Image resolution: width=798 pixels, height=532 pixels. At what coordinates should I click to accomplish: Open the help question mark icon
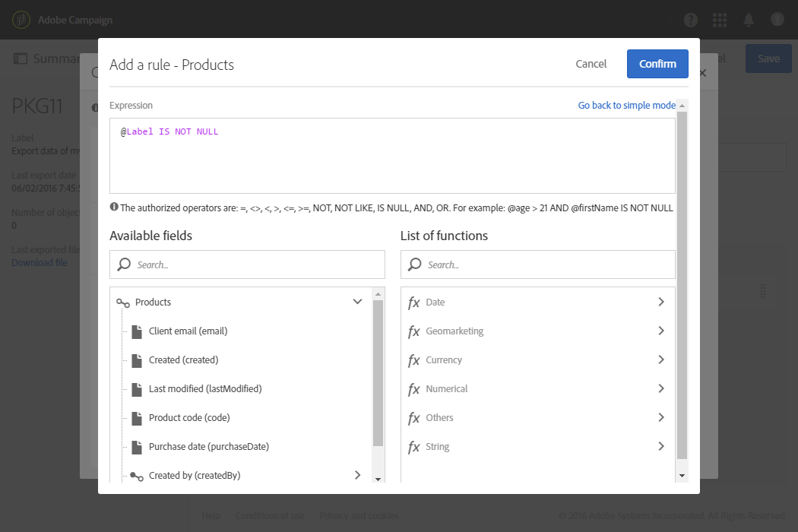(691, 20)
